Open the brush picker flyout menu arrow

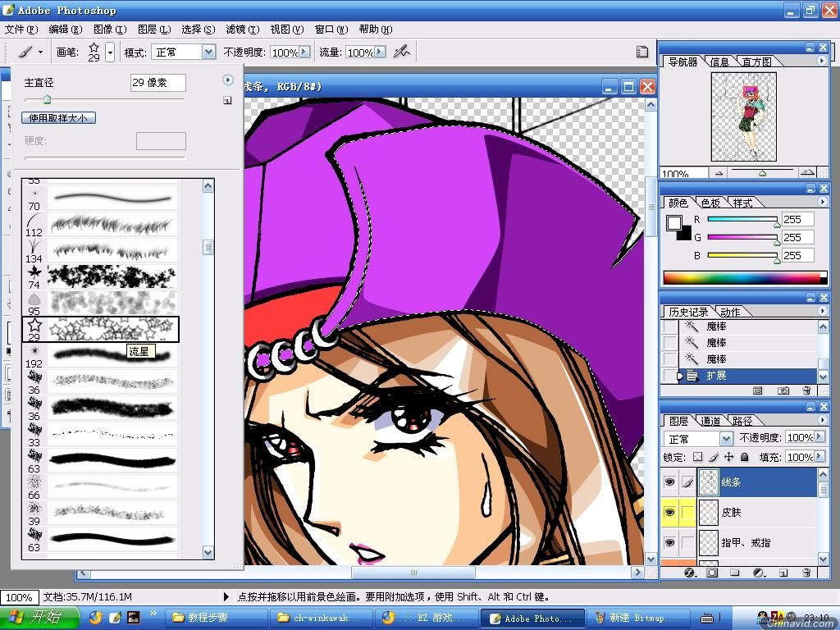point(228,80)
